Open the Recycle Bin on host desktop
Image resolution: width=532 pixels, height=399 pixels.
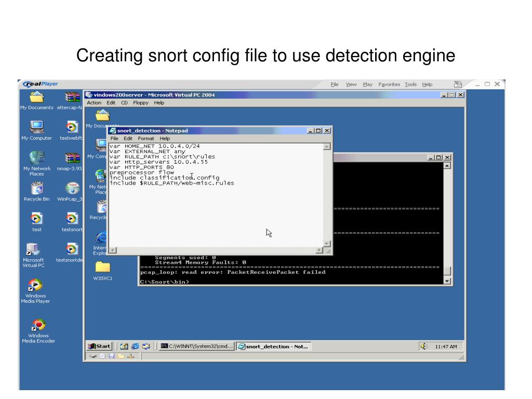pyautogui.click(x=37, y=192)
